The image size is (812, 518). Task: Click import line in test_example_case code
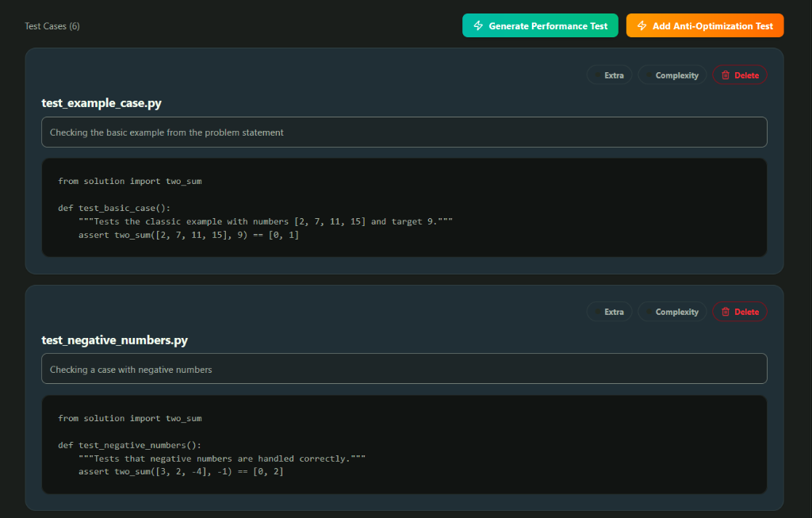coord(130,182)
